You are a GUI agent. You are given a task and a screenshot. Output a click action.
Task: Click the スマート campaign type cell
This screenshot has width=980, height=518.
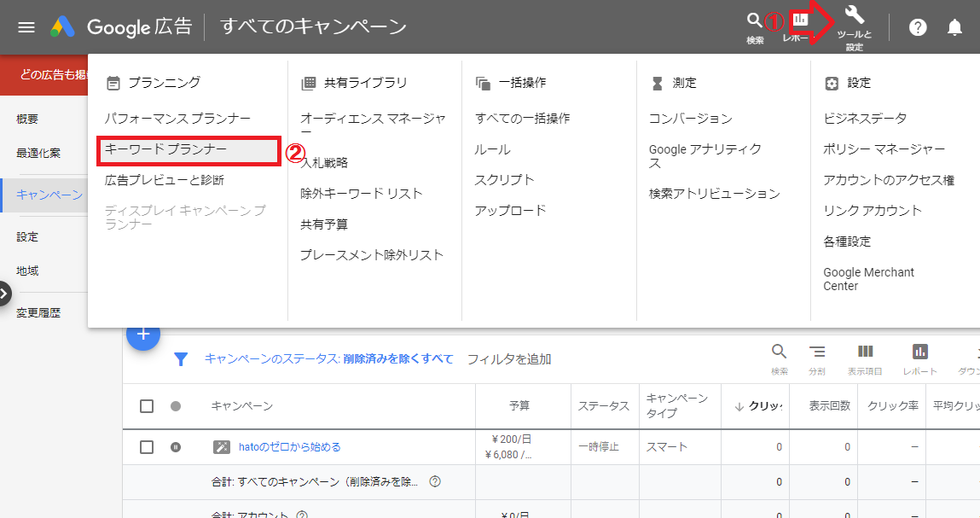pyautogui.click(x=666, y=446)
